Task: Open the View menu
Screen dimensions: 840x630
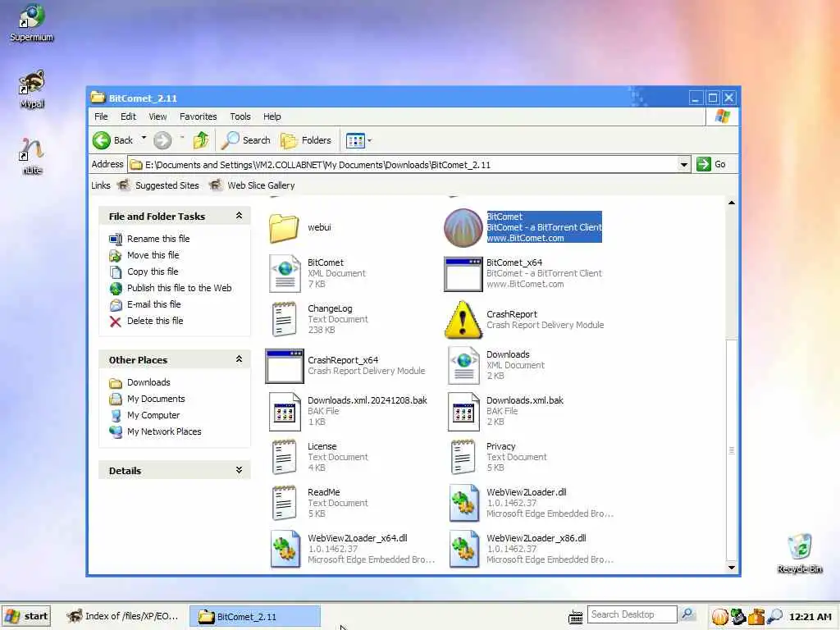Action: pyautogui.click(x=157, y=116)
